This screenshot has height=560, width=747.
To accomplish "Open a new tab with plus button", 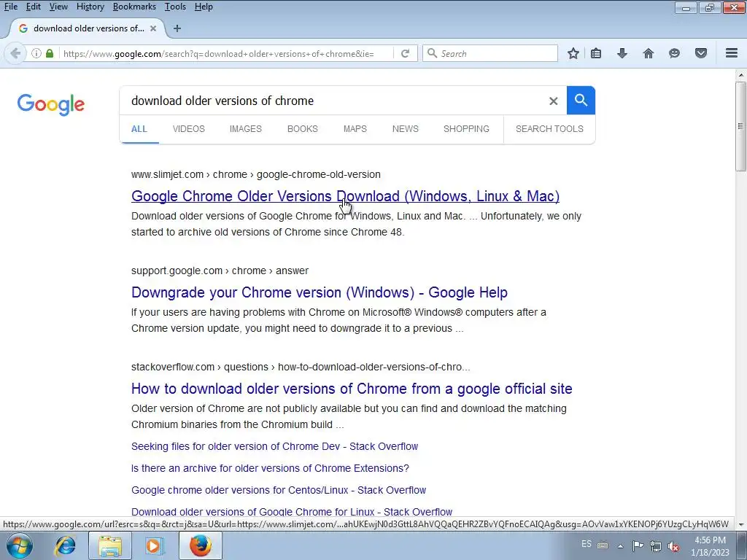I will pyautogui.click(x=177, y=28).
